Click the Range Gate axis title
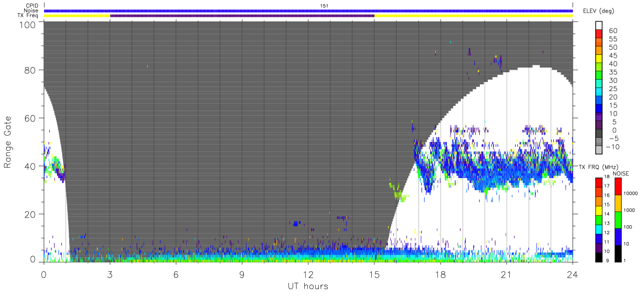This screenshot has width=644, height=297. [8, 142]
